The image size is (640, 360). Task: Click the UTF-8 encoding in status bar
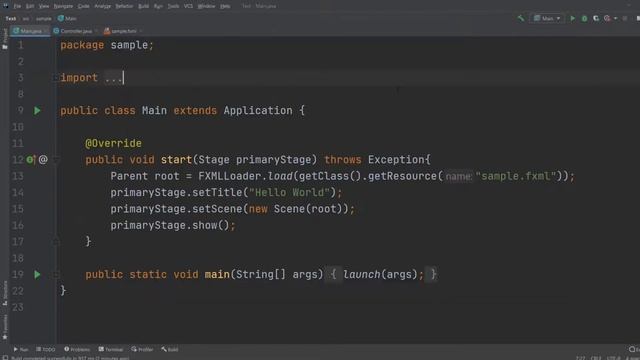click(613, 358)
